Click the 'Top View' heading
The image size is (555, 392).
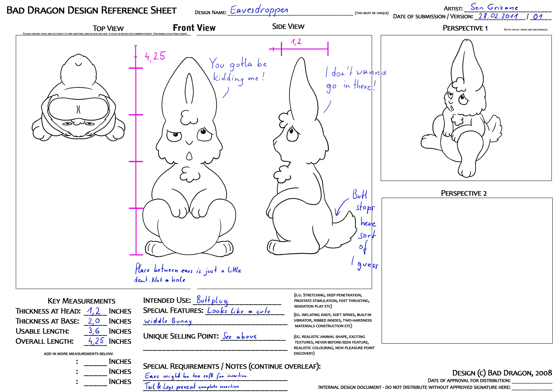108,28
